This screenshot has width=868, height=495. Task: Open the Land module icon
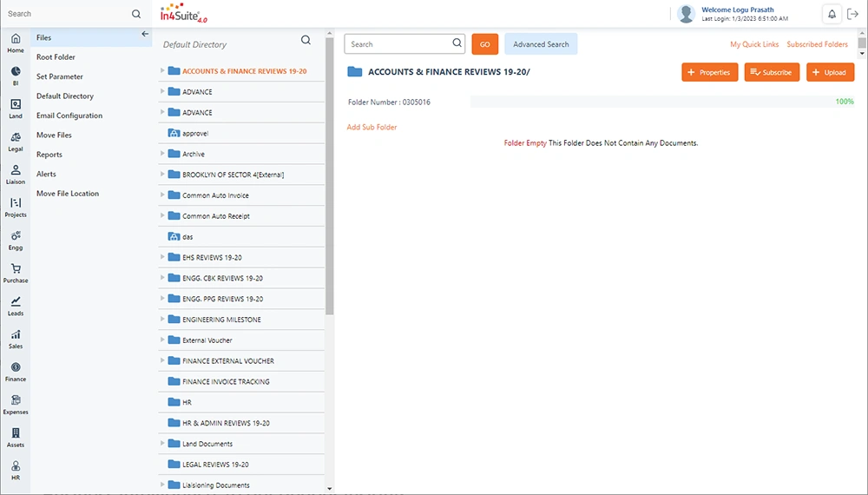point(16,108)
